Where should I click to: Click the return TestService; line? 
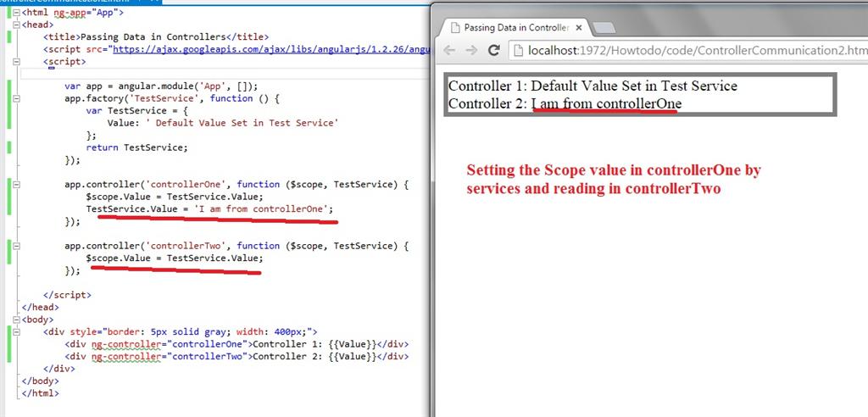coord(136,147)
